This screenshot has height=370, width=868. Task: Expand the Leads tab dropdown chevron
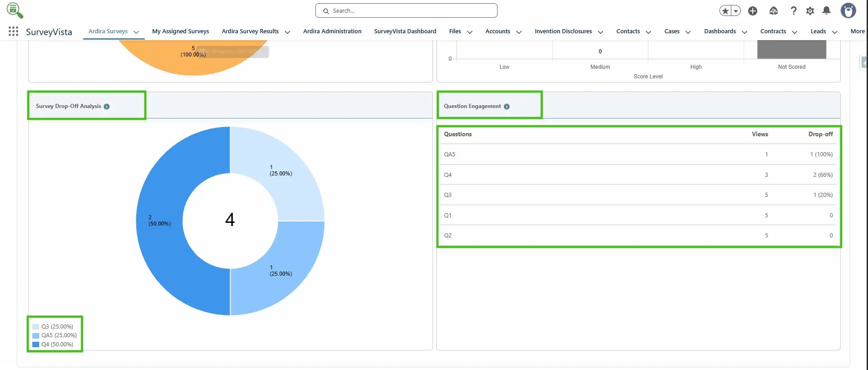point(835,32)
